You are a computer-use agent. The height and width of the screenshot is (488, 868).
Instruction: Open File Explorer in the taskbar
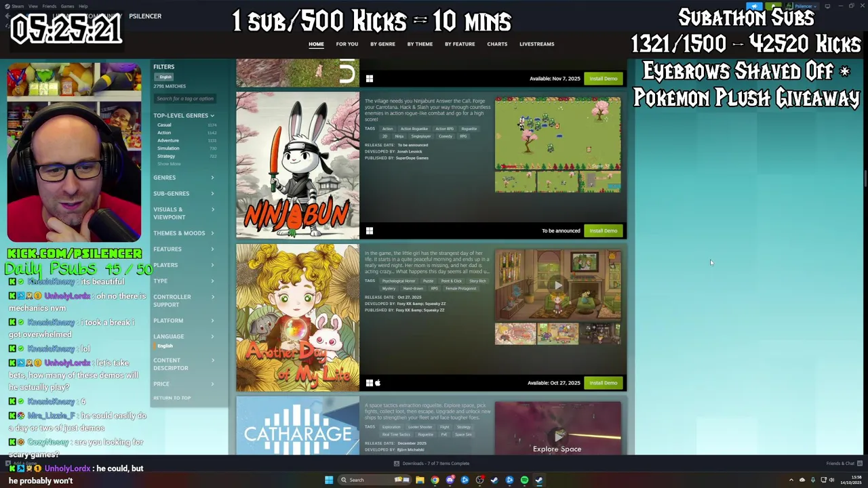420,480
